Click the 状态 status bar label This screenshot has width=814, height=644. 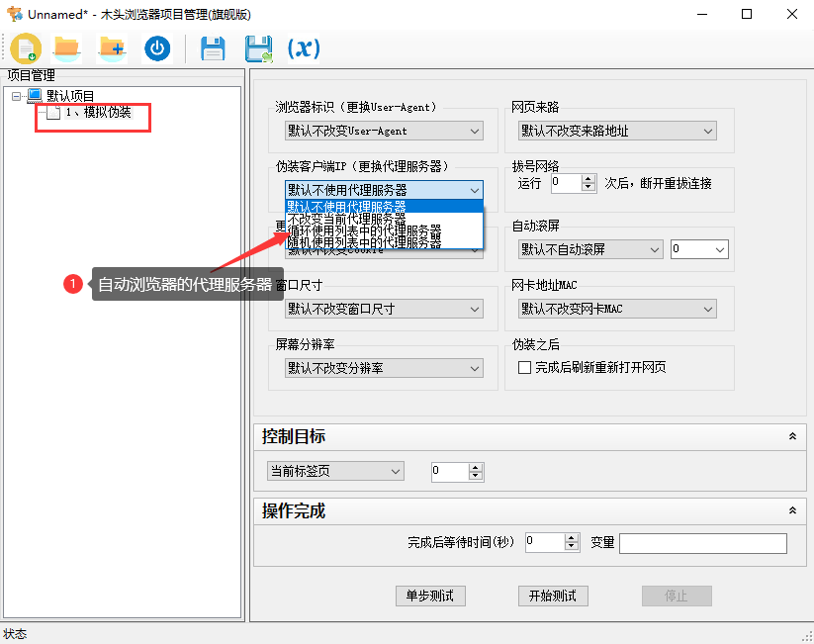pyautogui.click(x=15, y=634)
